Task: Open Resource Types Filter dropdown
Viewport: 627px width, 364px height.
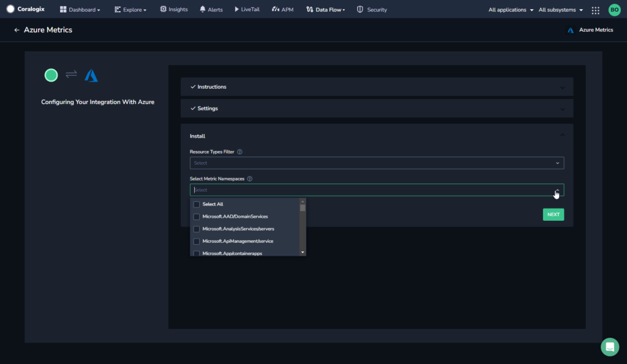Action: (377, 163)
